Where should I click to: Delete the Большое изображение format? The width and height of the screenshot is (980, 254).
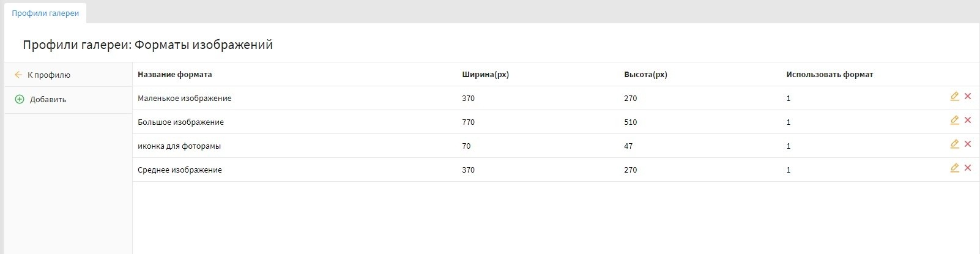[x=968, y=120]
